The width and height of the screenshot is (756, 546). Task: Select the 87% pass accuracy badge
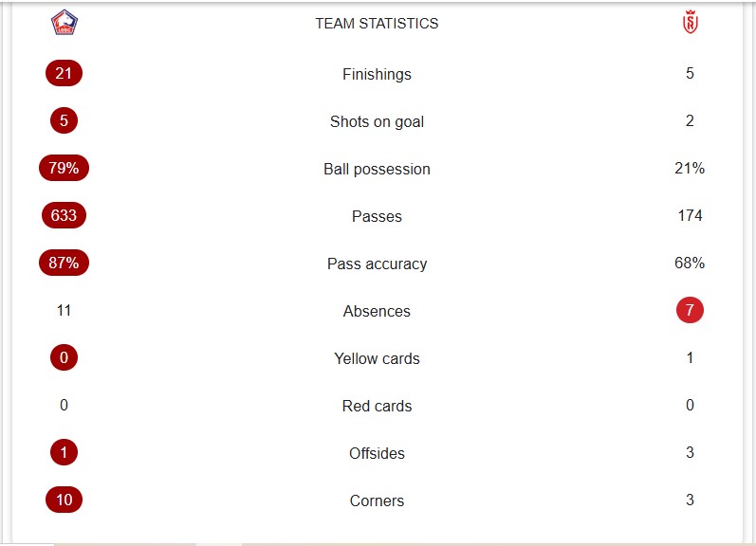click(x=65, y=263)
